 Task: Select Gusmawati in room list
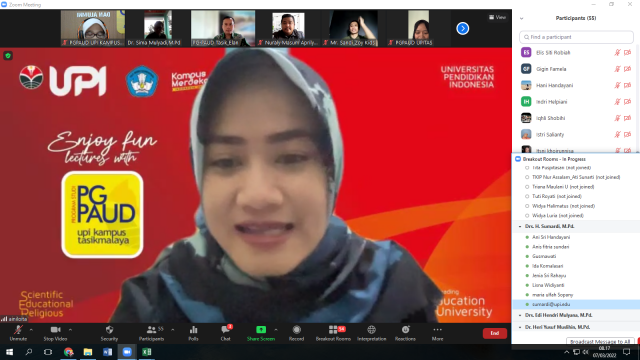[x=544, y=256]
